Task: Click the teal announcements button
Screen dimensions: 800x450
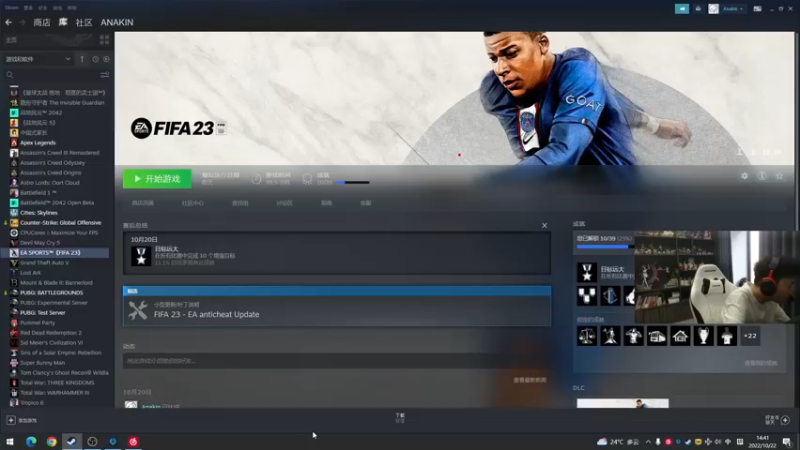Action: (x=682, y=9)
